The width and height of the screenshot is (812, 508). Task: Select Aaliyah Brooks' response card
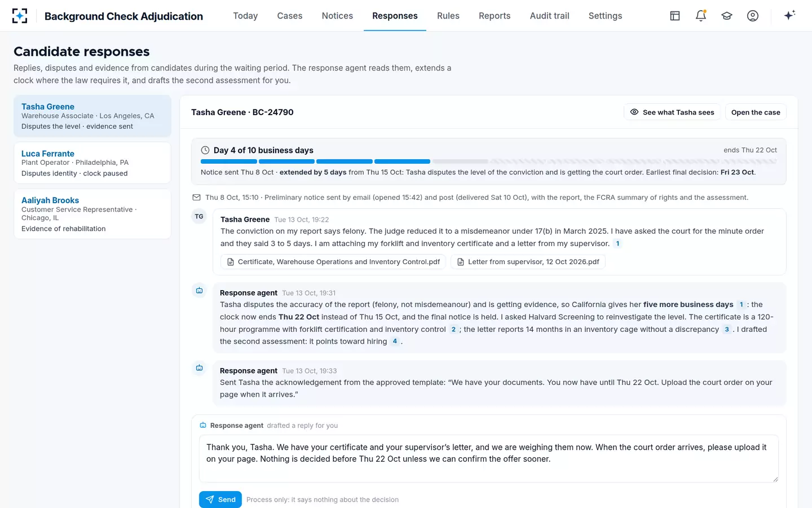92,214
